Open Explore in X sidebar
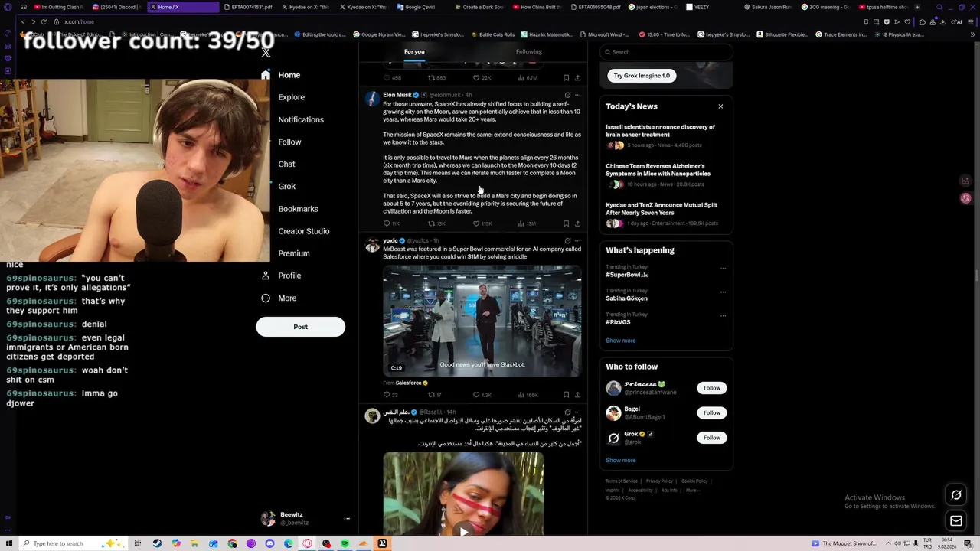This screenshot has width=980, height=551. click(291, 97)
